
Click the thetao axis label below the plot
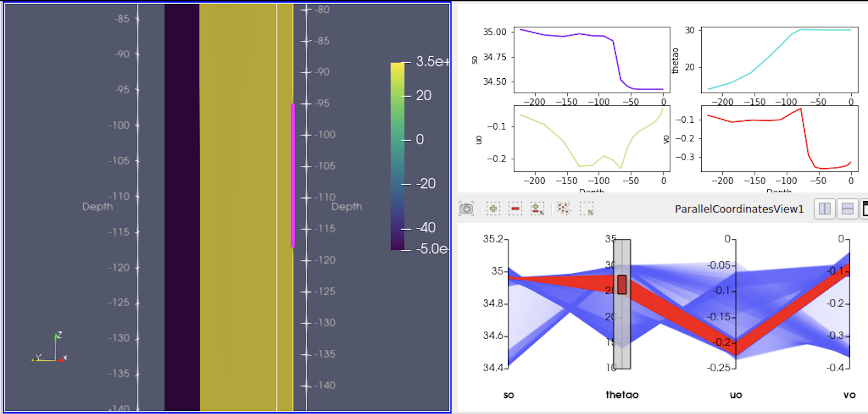pyautogui.click(x=622, y=395)
